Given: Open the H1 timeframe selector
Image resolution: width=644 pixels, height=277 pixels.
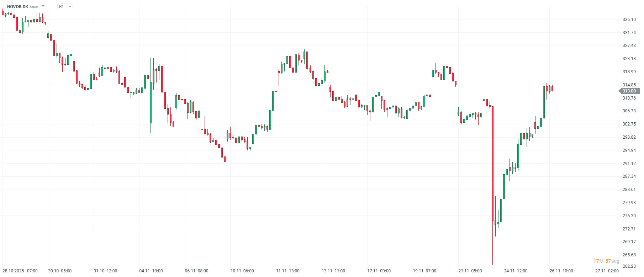Looking at the screenshot, I should tap(70, 6).
